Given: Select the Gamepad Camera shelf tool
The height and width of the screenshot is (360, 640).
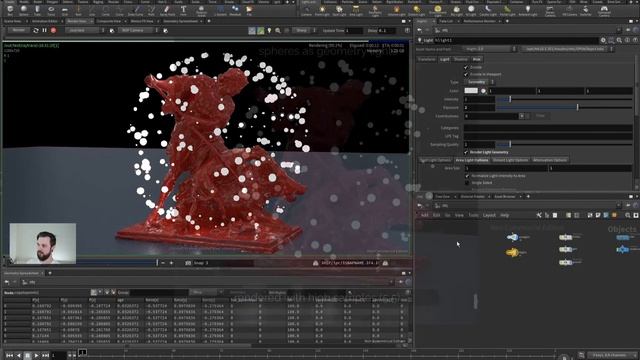Looking at the screenshot, I should pyautogui.click(x=604, y=10).
